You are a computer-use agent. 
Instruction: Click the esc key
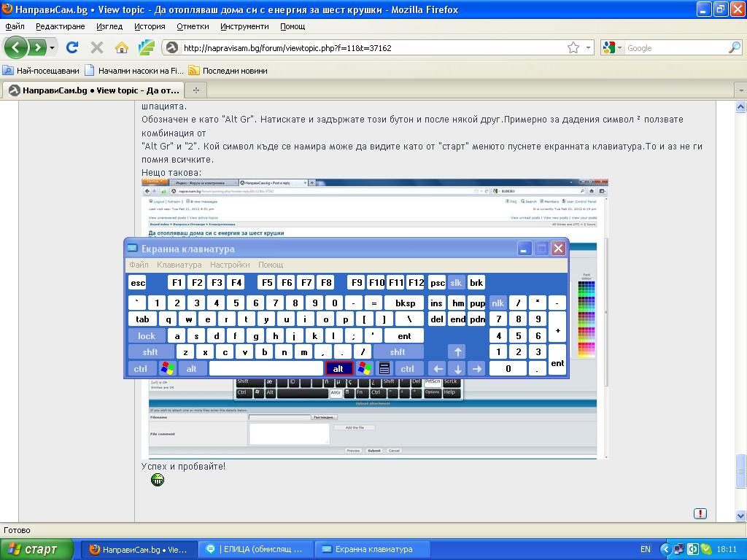(x=138, y=282)
